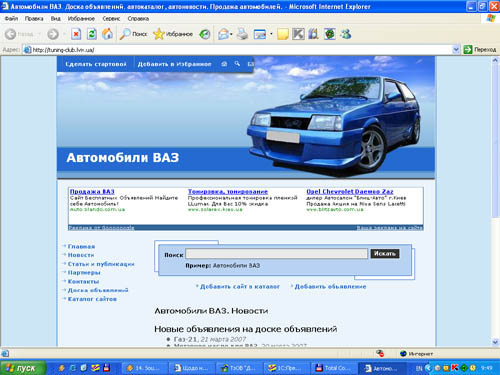Image resolution: width=500 pixels, height=375 pixels.
Task: Open the Партнеры sidebar link
Action: tap(84, 273)
